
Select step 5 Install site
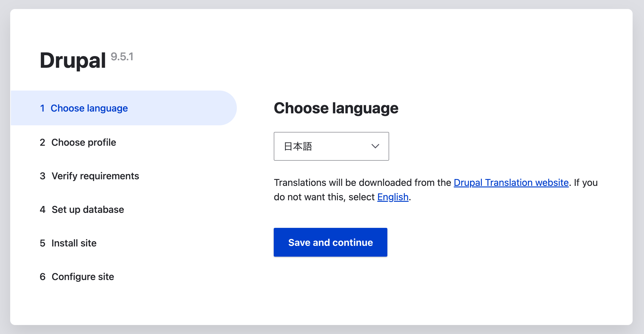(68, 243)
